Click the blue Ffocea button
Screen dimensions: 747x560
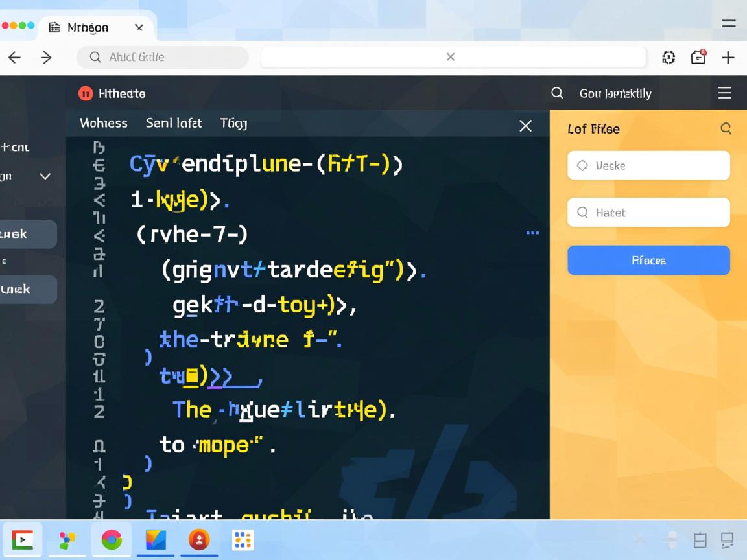(x=648, y=261)
